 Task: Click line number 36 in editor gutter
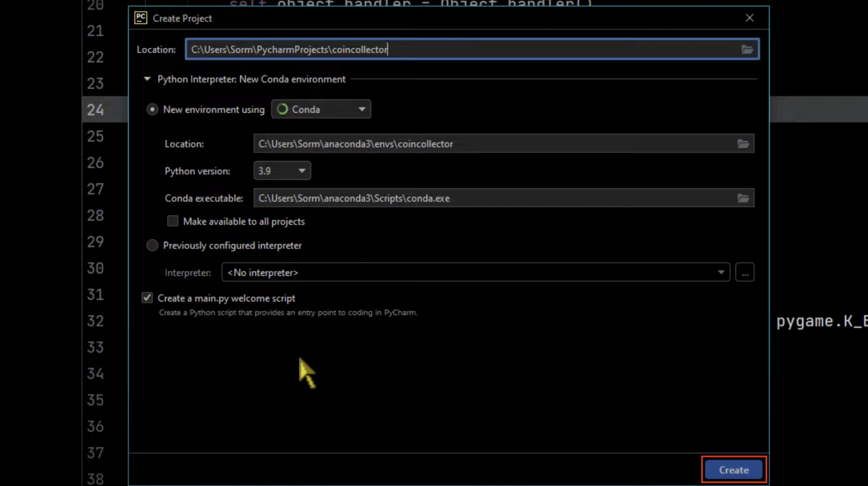tap(95, 426)
